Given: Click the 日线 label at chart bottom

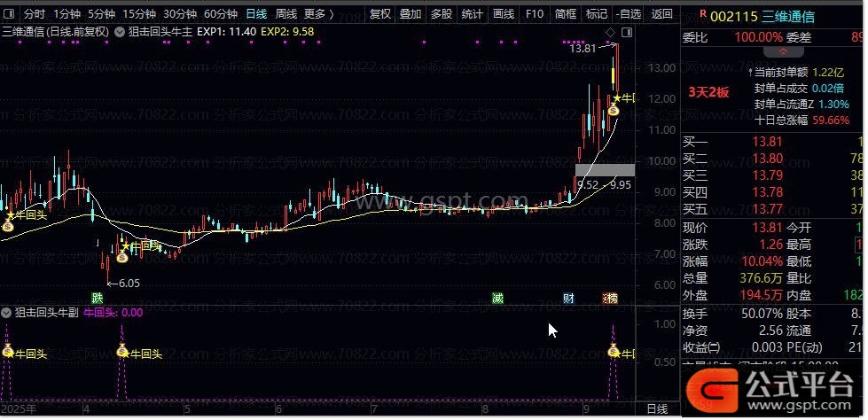Looking at the screenshot, I should point(657,408).
